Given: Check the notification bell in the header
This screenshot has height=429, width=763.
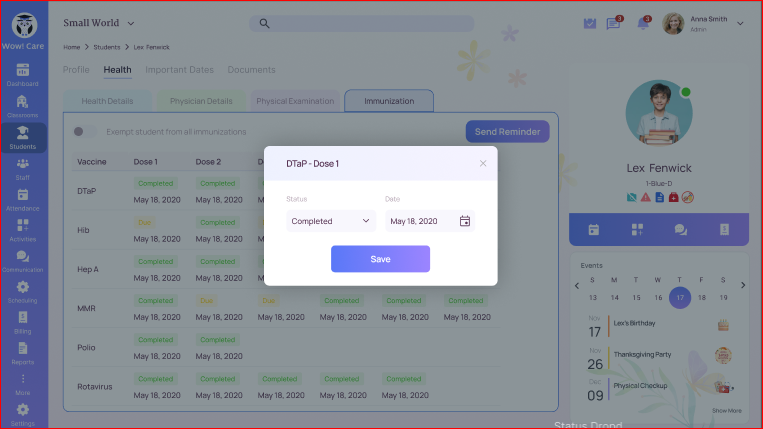Looking at the screenshot, I should [x=642, y=23].
